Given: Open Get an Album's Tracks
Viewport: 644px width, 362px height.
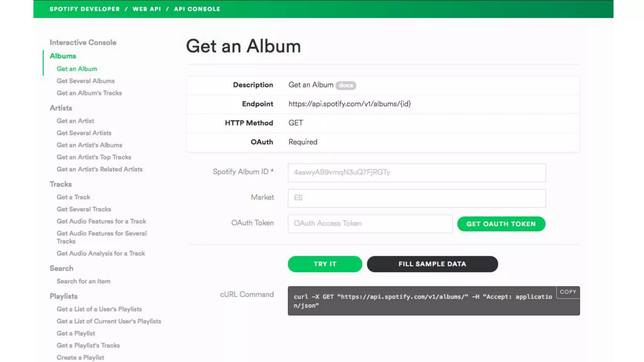Looking at the screenshot, I should tap(89, 93).
